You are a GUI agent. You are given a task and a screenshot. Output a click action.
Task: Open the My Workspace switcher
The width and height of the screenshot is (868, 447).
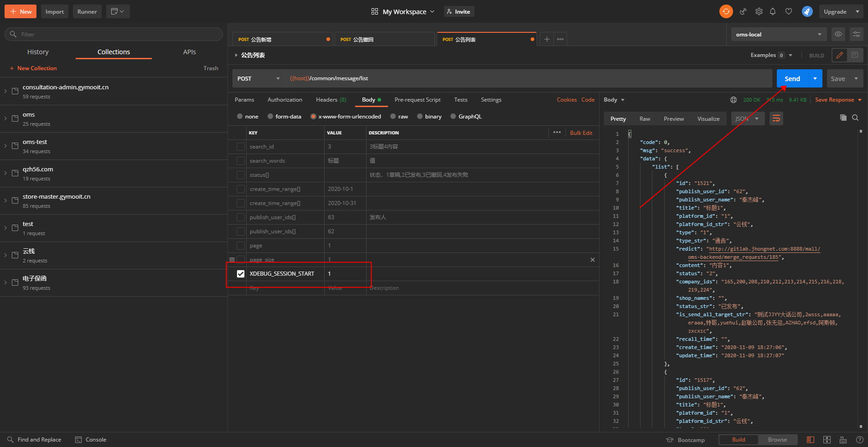tap(403, 11)
